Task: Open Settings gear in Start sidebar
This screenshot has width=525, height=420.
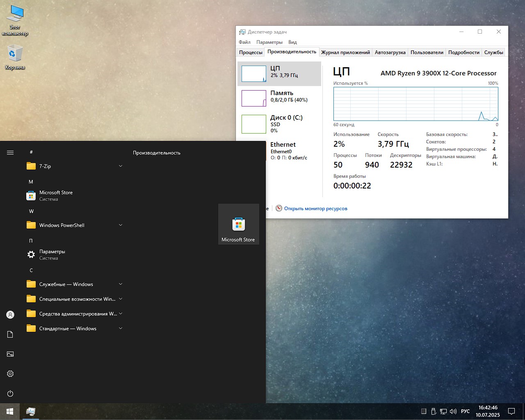Action: coord(10,374)
